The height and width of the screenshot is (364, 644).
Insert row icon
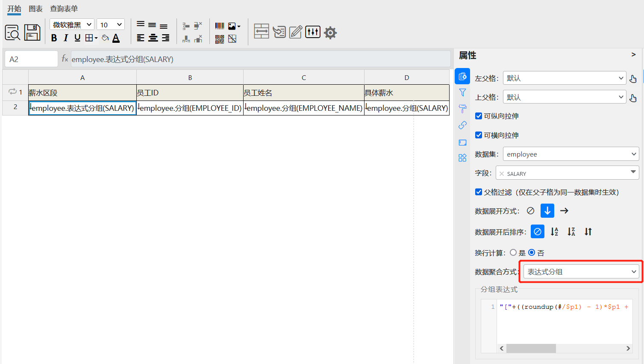186,26
